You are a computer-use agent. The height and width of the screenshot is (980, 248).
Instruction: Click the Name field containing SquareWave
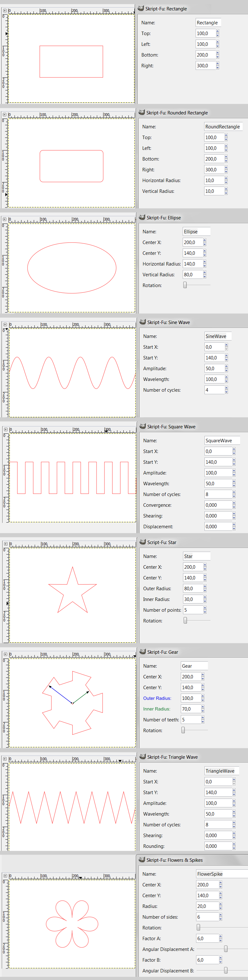point(222,440)
